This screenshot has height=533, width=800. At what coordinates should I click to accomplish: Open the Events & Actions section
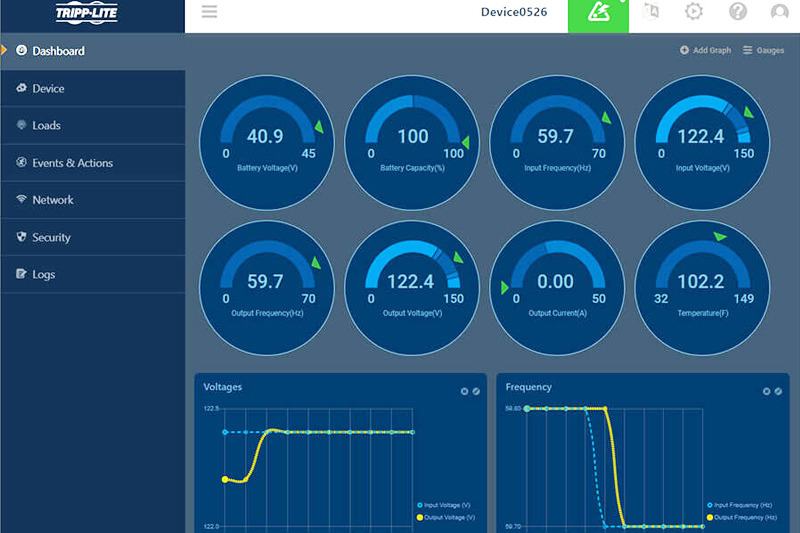pyautogui.click(x=72, y=163)
